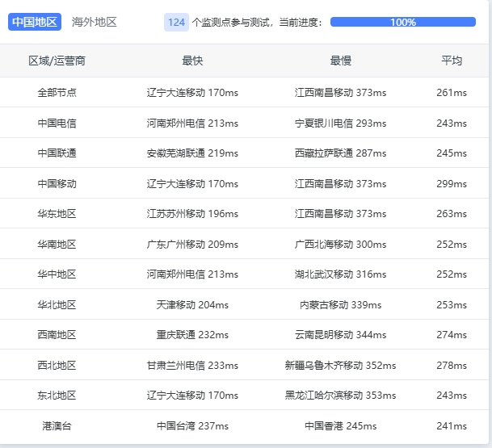Click 云南昆明移动 344ms cell

[340, 334]
